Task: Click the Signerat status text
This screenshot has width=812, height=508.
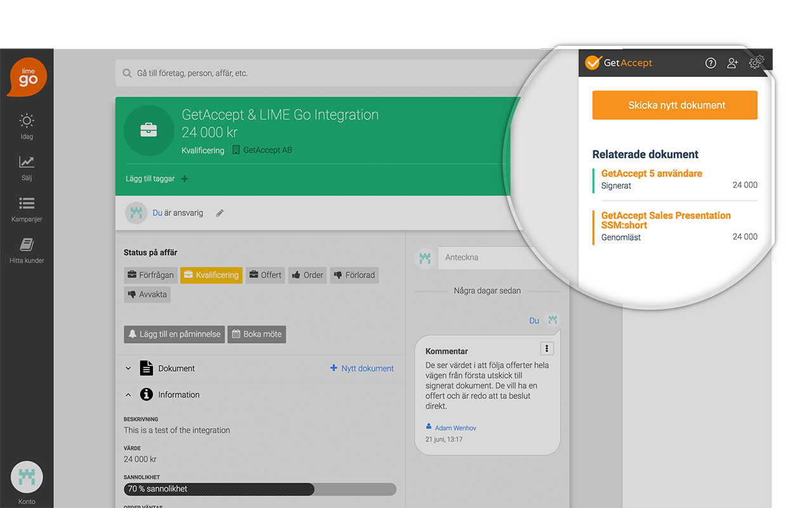Action: pos(616,186)
